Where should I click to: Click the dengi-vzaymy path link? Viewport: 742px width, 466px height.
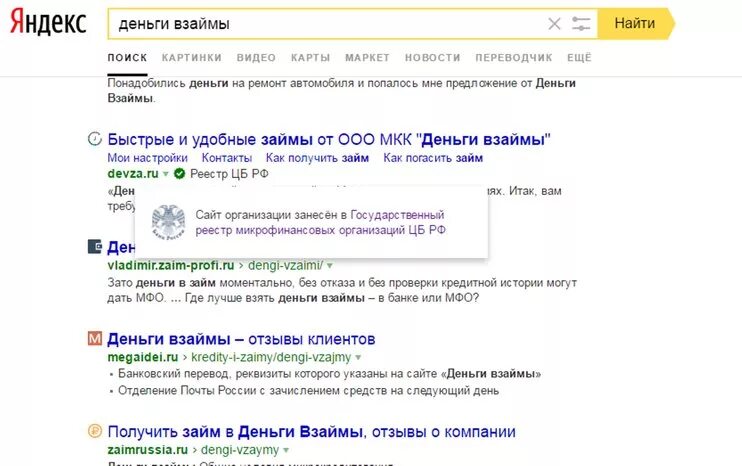pyautogui.click(x=240, y=450)
